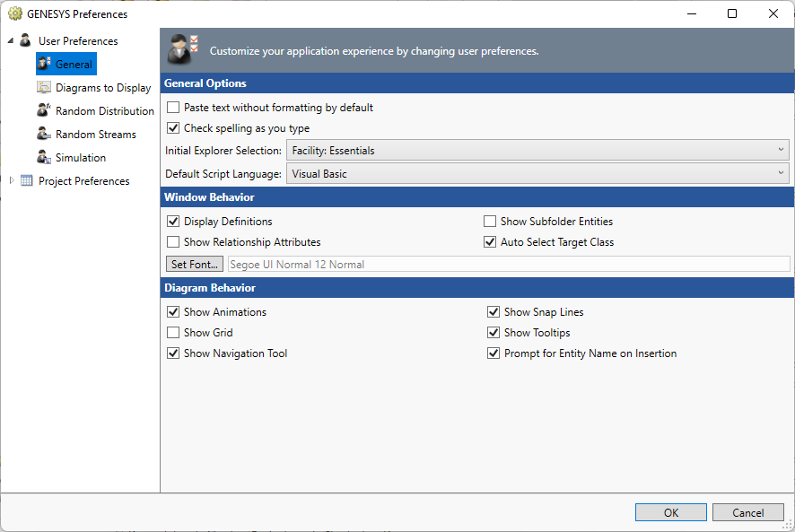Open the Initial Explorer Selection dropdown
This screenshot has height=532, width=795.
click(537, 151)
